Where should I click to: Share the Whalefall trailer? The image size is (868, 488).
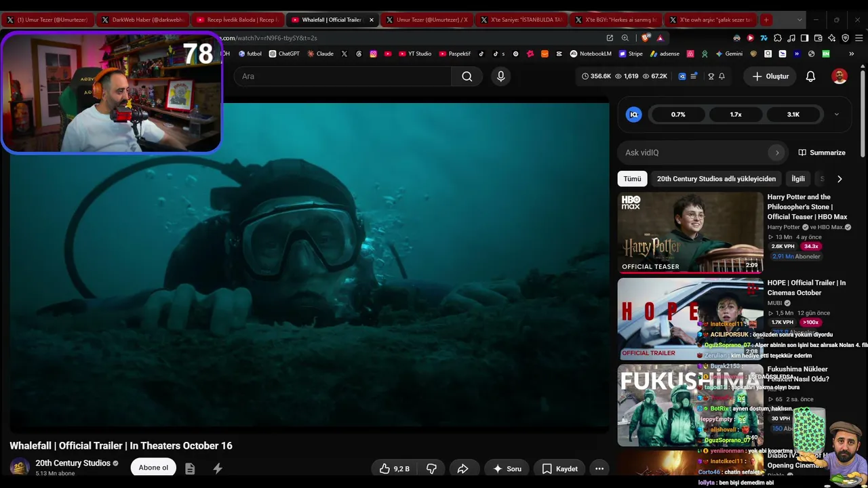pyautogui.click(x=463, y=468)
